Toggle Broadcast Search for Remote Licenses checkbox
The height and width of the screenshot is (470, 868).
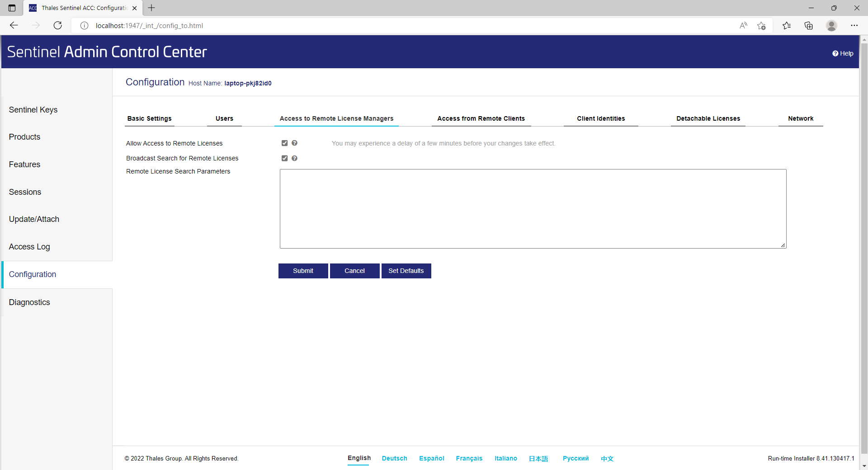(284, 158)
